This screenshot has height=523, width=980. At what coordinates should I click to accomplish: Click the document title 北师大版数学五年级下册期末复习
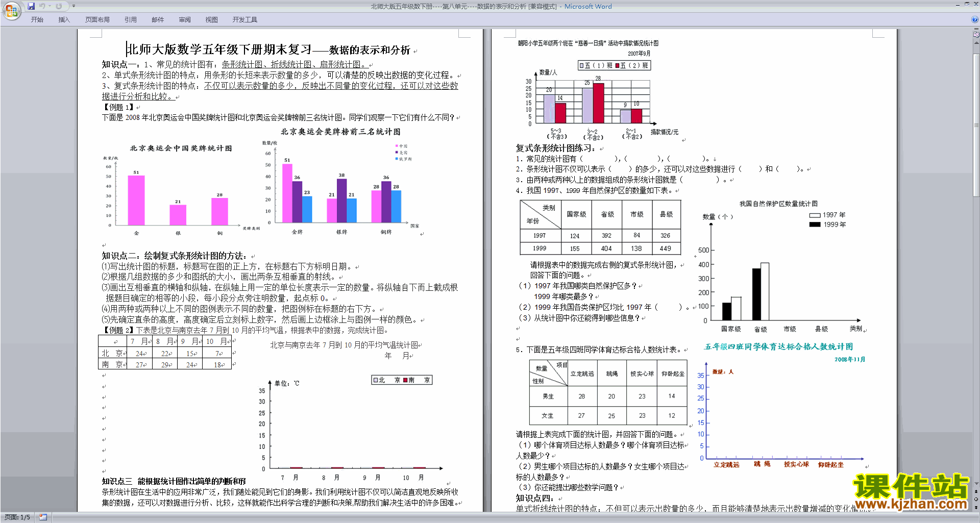click(219, 49)
